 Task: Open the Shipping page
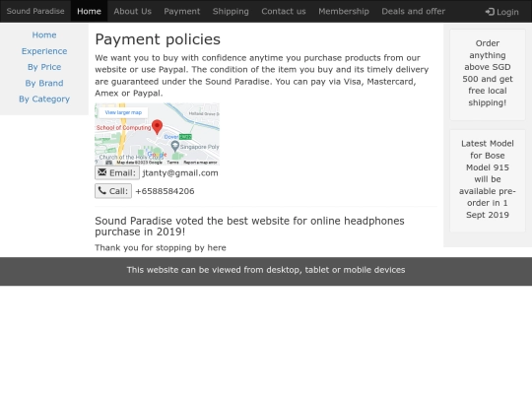231,11
